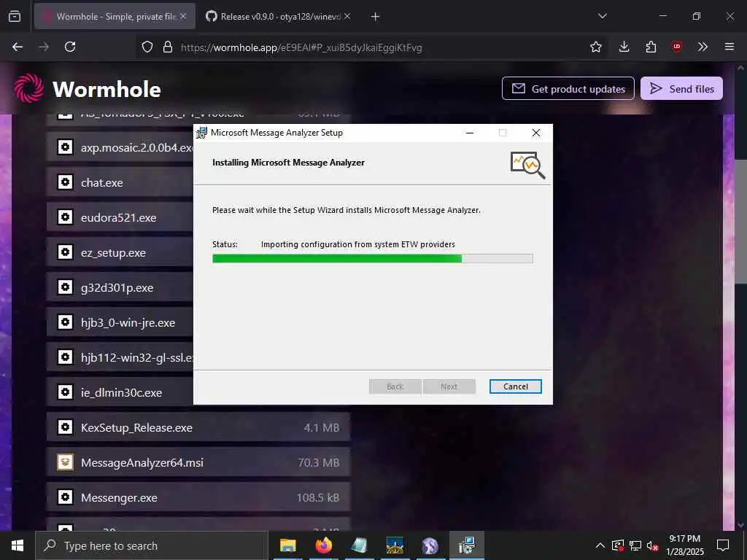Cancel the Message Analyzer installation
This screenshot has height=560, width=747.
(516, 386)
